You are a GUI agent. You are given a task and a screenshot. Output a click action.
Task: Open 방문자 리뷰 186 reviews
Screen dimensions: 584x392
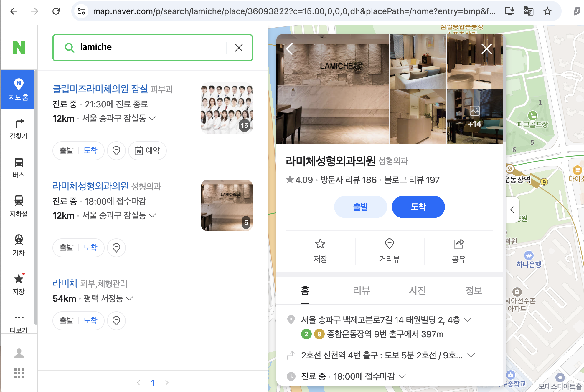(349, 180)
